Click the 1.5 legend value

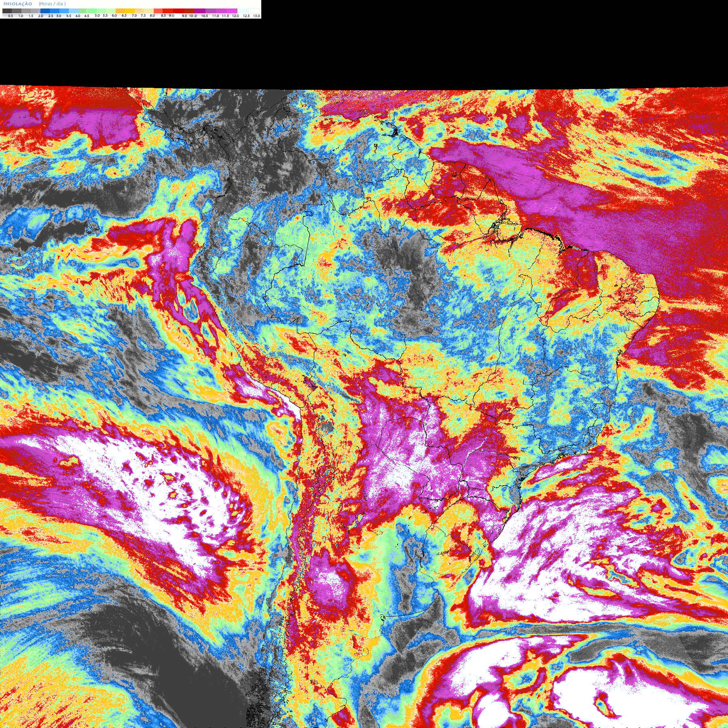(31, 16)
